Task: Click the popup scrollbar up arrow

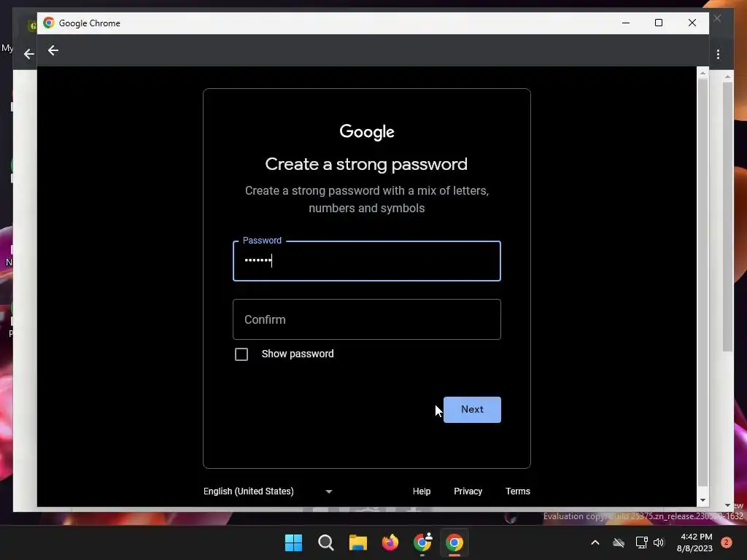Action: pyautogui.click(x=703, y=73)
